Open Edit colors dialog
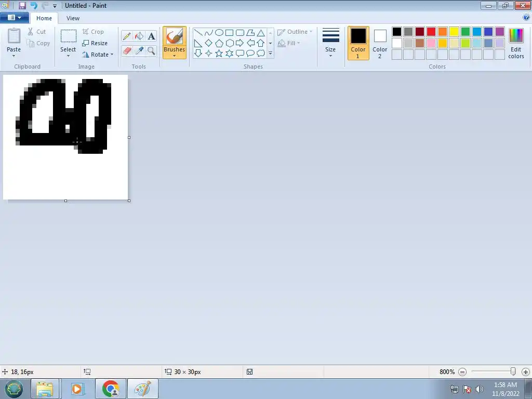The image size is (532, 399). point(516,43)
